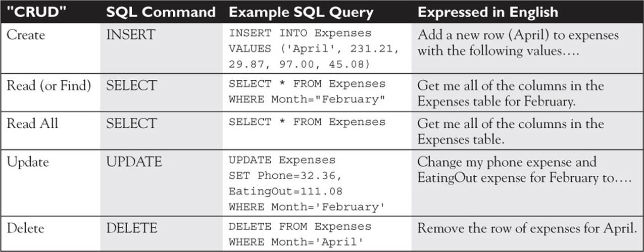Select the Remove the row of expenses description
Screen dimensions: 644x252
click(x=527, y=228)
